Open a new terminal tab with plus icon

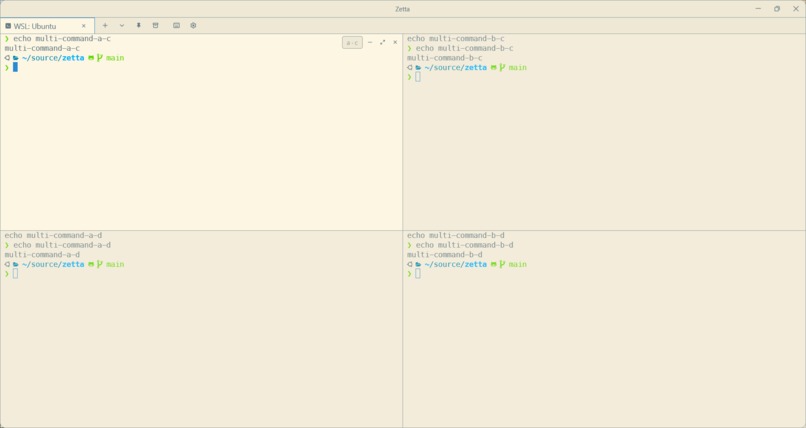coord(105,25)
